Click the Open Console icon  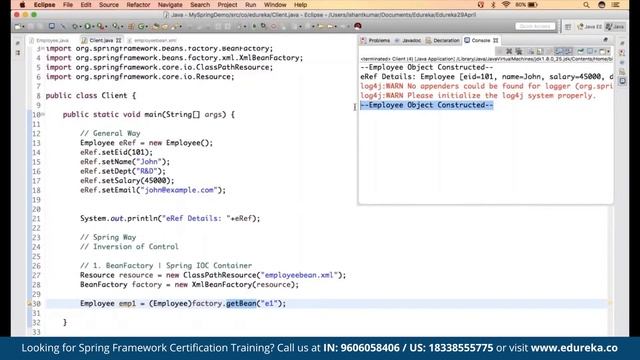click(x=602, y=51)
